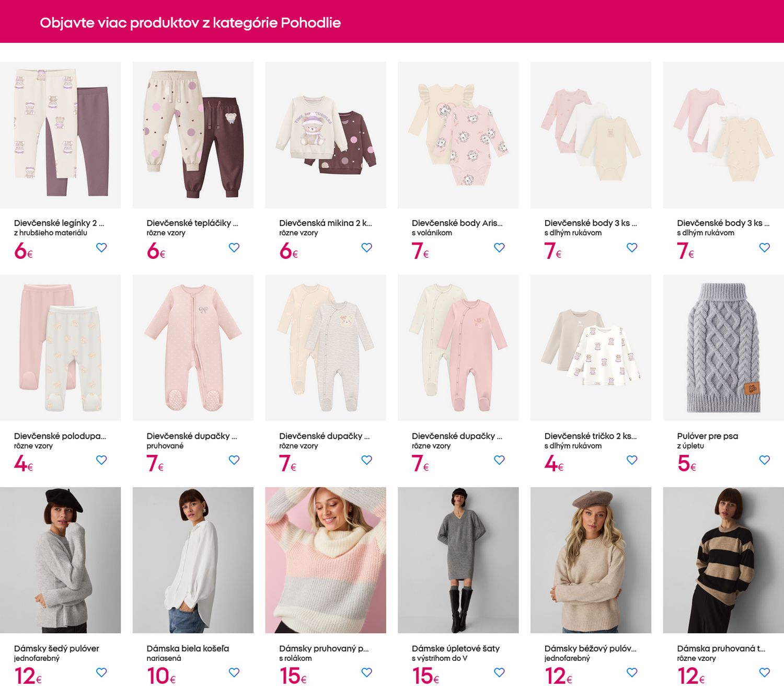This screenshot has width=784, height=699.
Task: Toggle heart for Dievčenské body s volánikom
Action: [499, 248]
